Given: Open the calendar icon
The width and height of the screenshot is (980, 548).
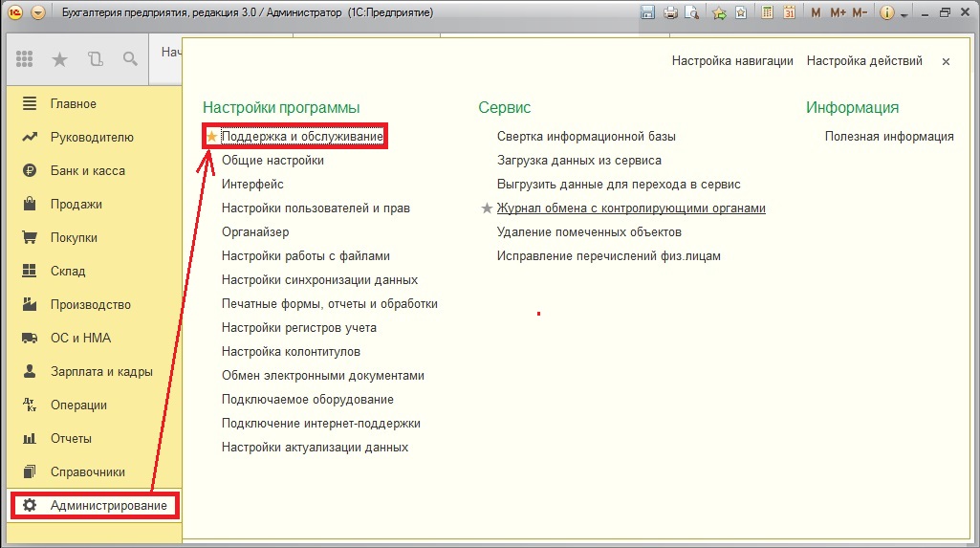Looking at the screenshot, I should point(790,12).
